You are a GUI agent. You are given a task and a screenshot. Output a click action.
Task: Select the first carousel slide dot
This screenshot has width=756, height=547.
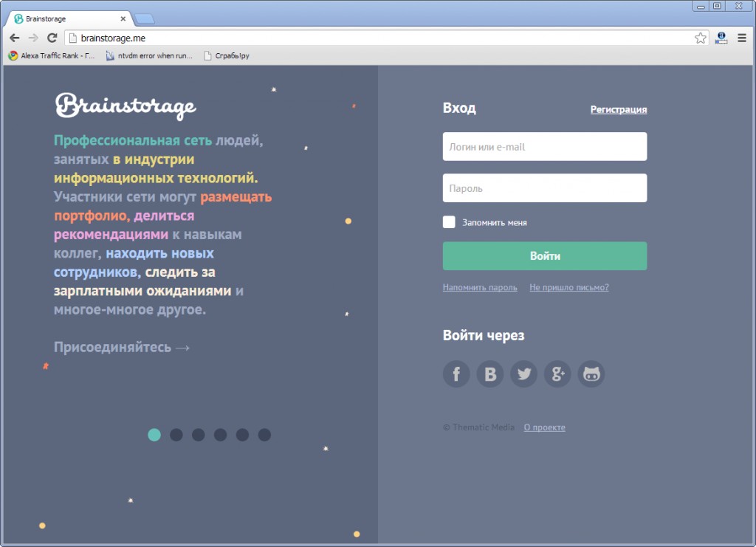(154, 435)
